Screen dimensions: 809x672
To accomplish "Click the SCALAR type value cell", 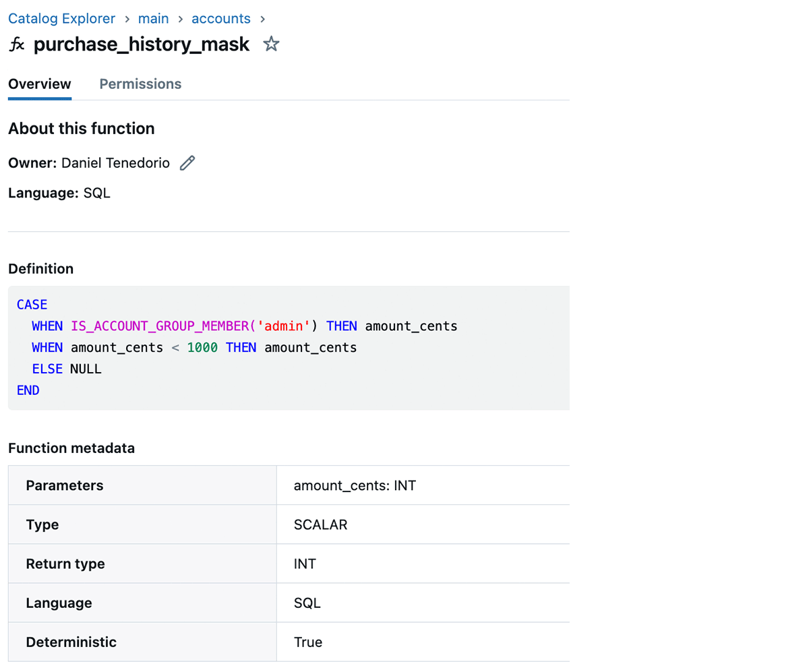I will 321,524.
